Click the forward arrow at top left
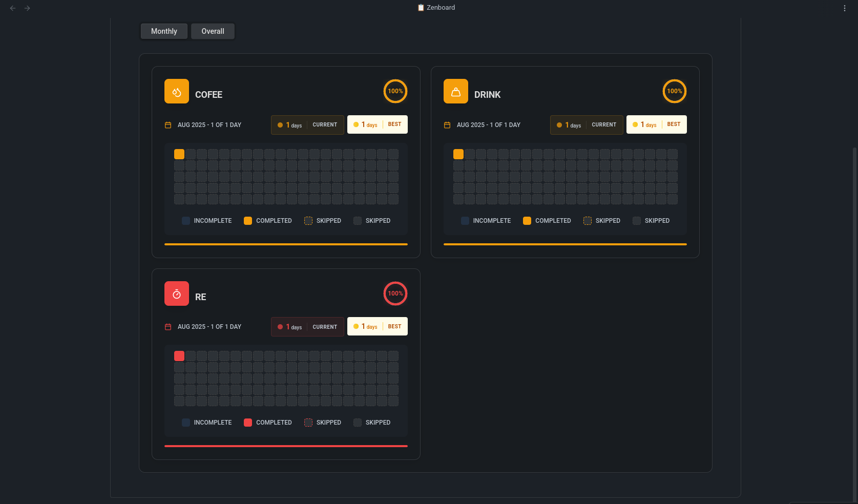Screen dimensions: 858x504 [x=27, y=8]
